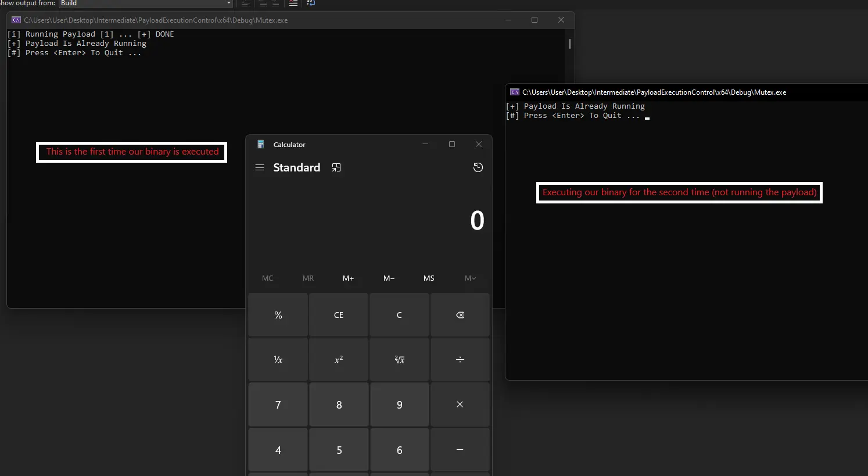Click the percent button in Calculator
The height and width of the screenshot is (476, 868).
coord(278,315)
